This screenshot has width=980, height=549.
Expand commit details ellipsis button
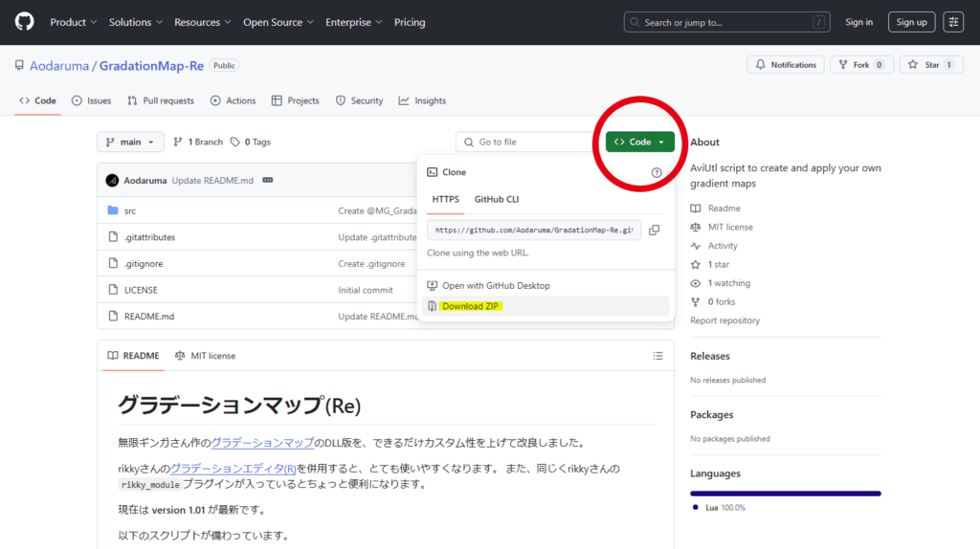pyautogui.click(x=268, y=180)
